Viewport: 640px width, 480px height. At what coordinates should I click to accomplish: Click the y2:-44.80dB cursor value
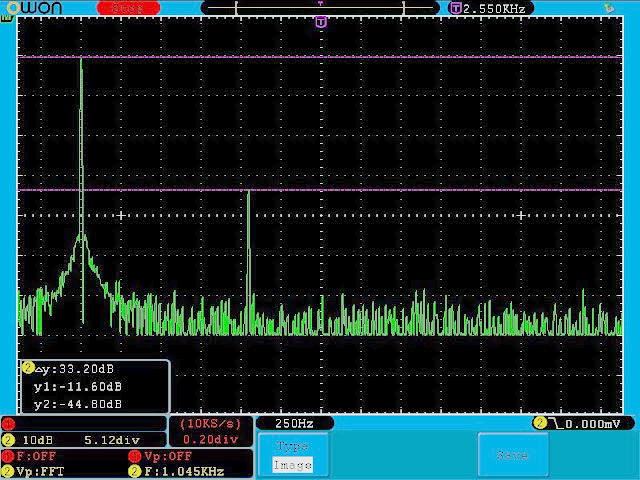click(78, 404)
